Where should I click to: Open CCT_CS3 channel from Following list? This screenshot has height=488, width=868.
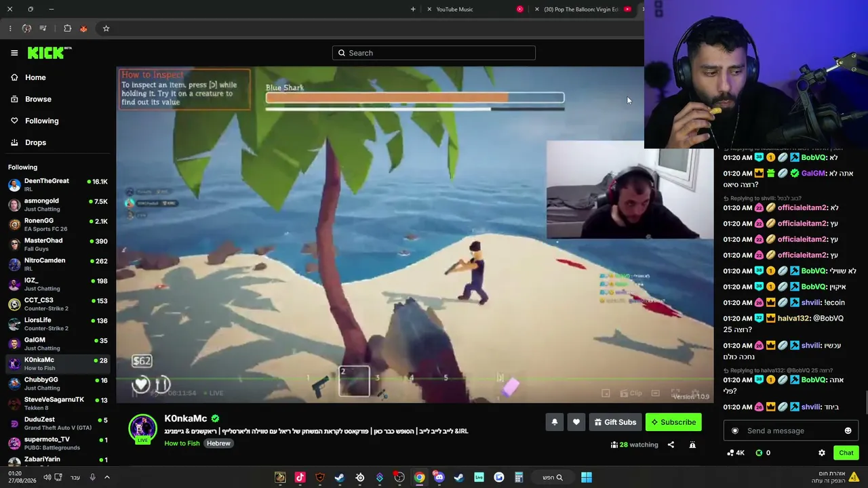(58, 304)
